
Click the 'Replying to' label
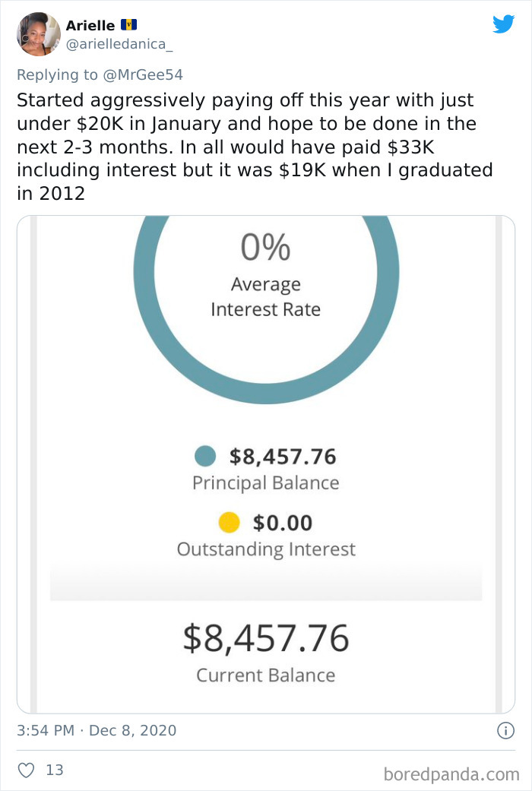pyautogui.click(x=55, y=74)
